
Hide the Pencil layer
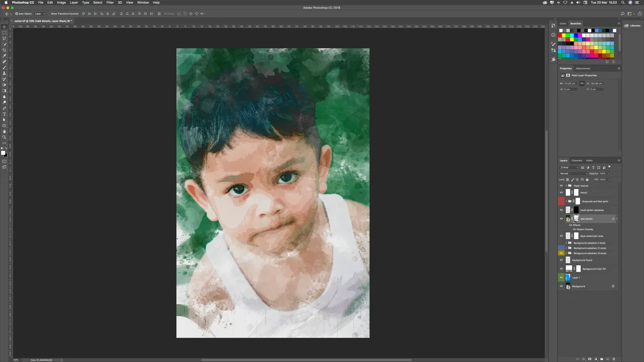tap(561, 193)
